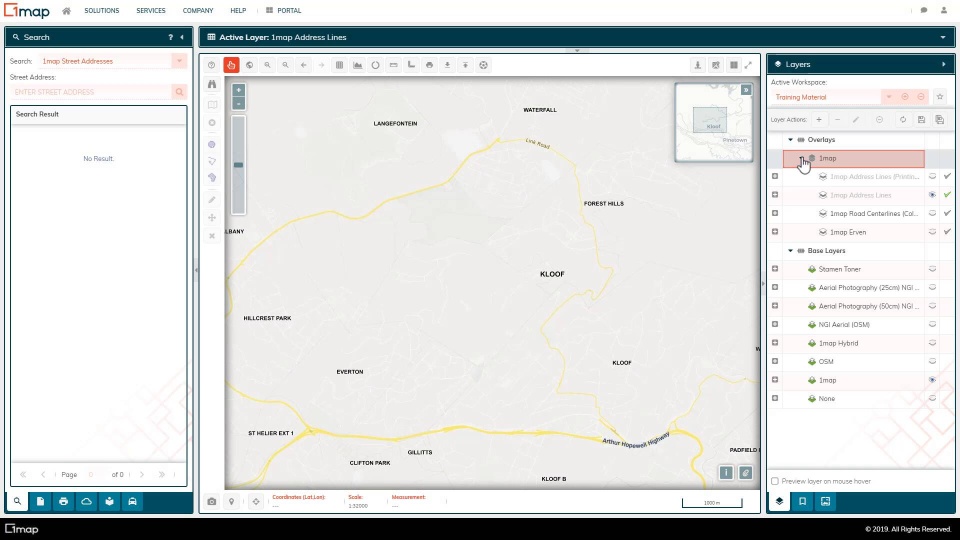The width and height of the screenshot is (960, 540).
Task: Open the Search type dropdown
Action: [180, 61]
